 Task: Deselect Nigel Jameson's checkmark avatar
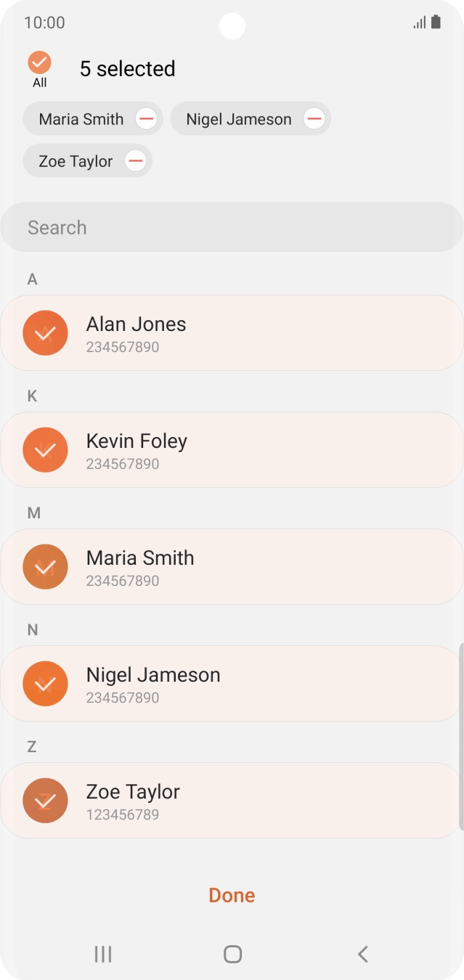[45, 684]
